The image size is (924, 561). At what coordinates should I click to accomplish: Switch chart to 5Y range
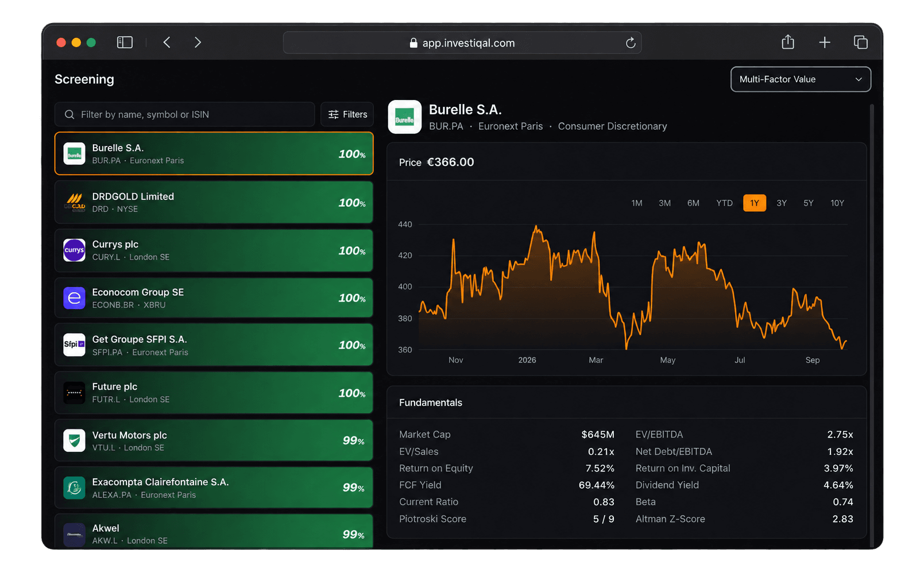[x=809, y=203]
